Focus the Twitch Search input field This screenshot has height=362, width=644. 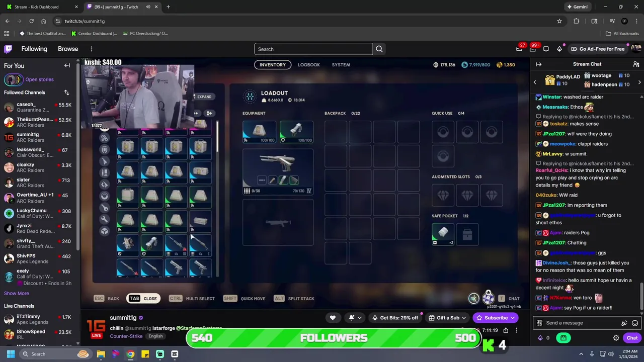(313, 49)
